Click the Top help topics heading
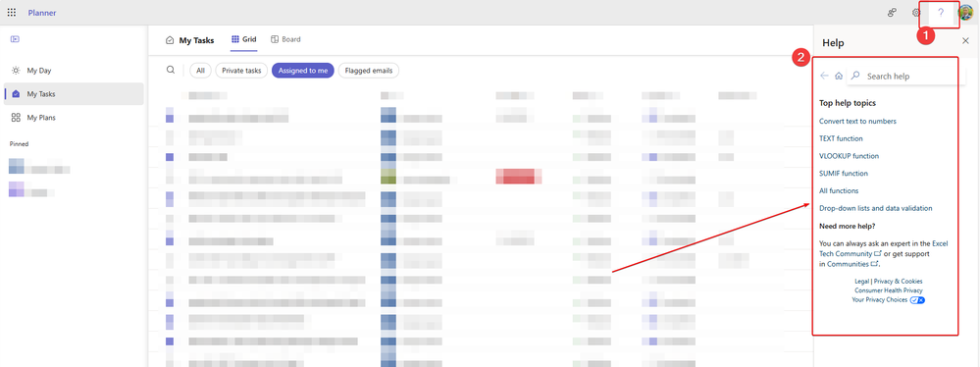Viewport: 980px width, 367px height. [848, 103]
